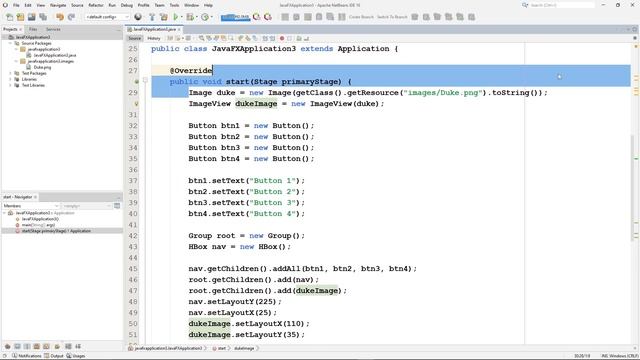
Task: Click the code fold toggle at line 28
Action: point(145,80)
